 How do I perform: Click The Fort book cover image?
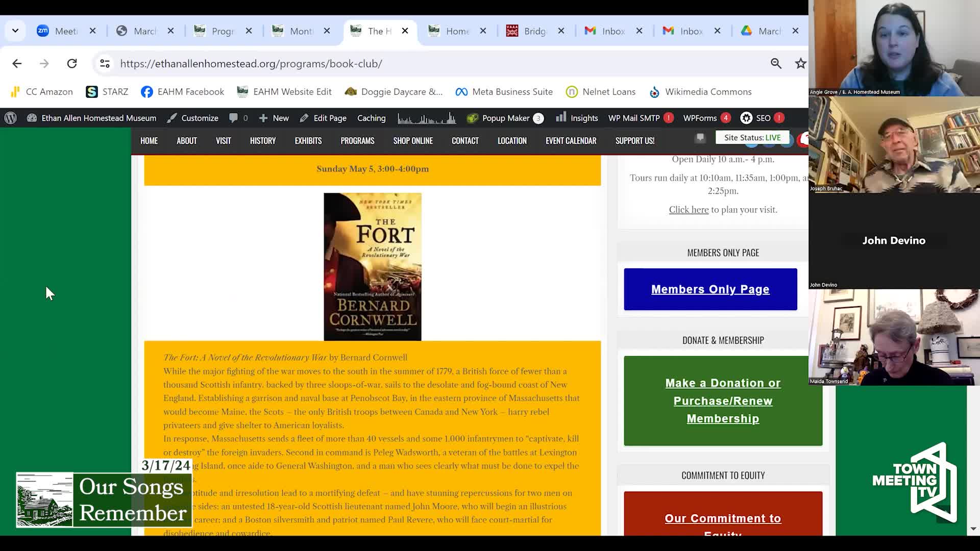click(x=373, y=266)
